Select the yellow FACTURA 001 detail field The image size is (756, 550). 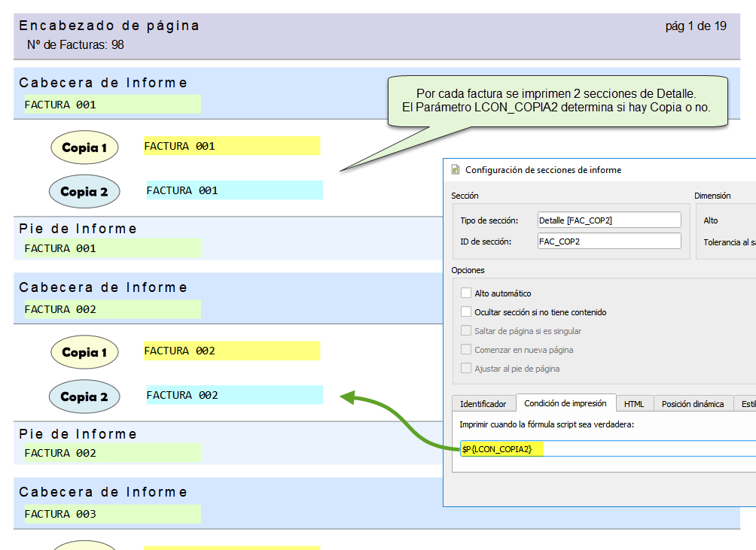[232, 146]
